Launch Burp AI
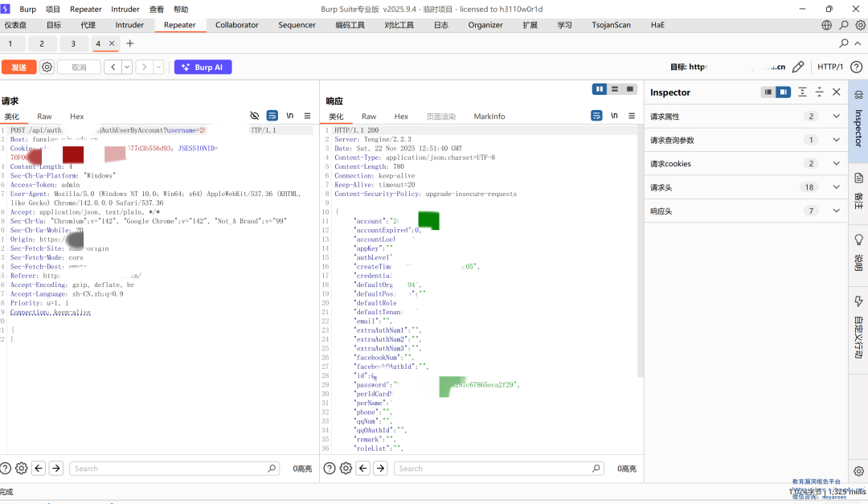The height and width of the screenshot is (504, 868). pos(203,67)
